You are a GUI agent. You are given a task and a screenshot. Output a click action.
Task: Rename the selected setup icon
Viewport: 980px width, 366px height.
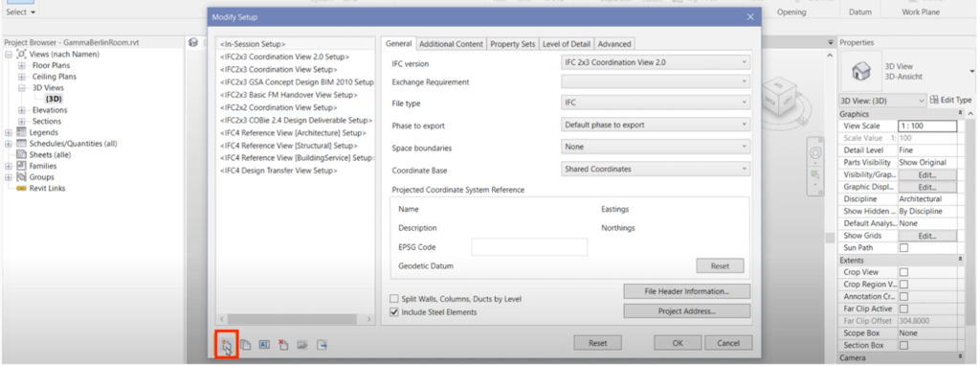(264, 344)
